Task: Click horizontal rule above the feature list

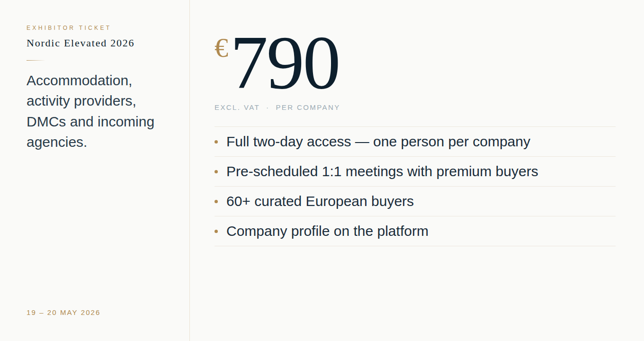Action: 415,126
